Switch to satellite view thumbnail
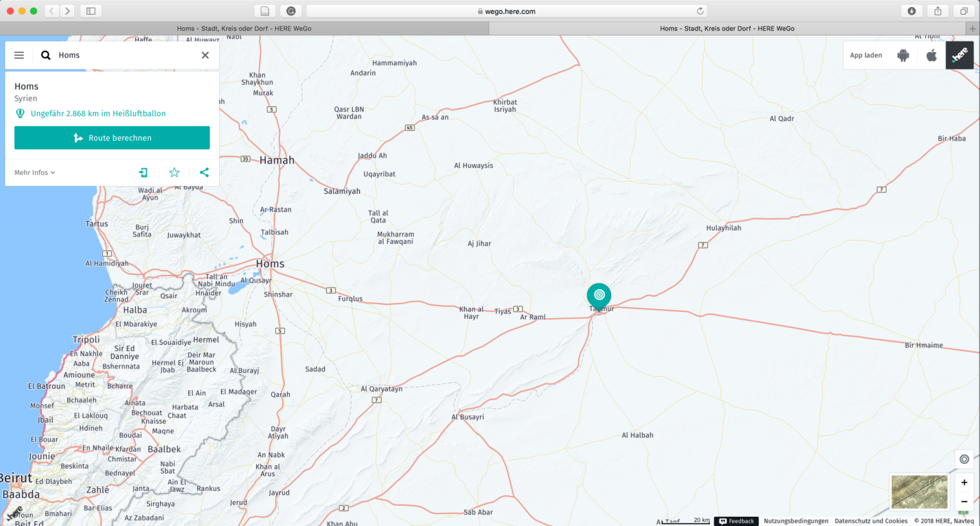This screenshot has height=526, width=980. (x=919, y=492)
